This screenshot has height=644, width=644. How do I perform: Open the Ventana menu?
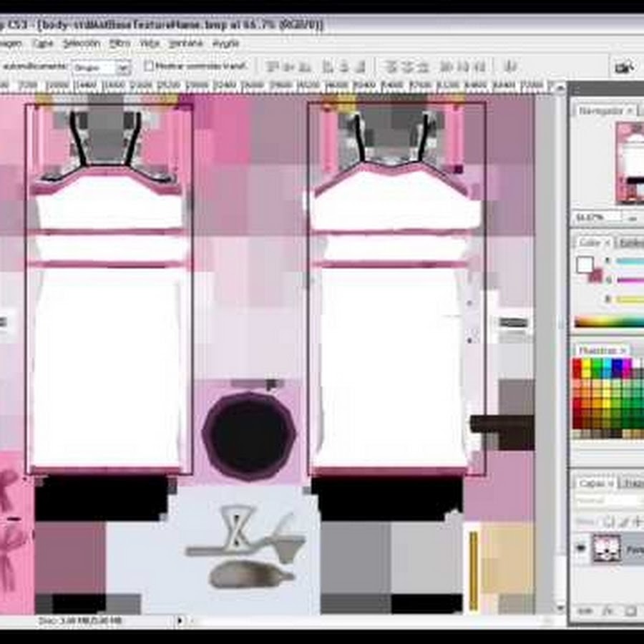(185, 44)
